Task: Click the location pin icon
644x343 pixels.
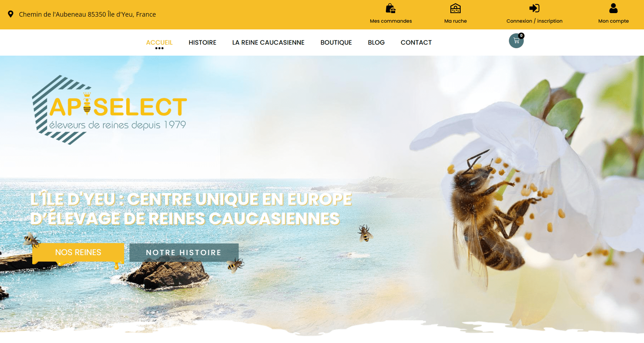Action: coord(11,14)
